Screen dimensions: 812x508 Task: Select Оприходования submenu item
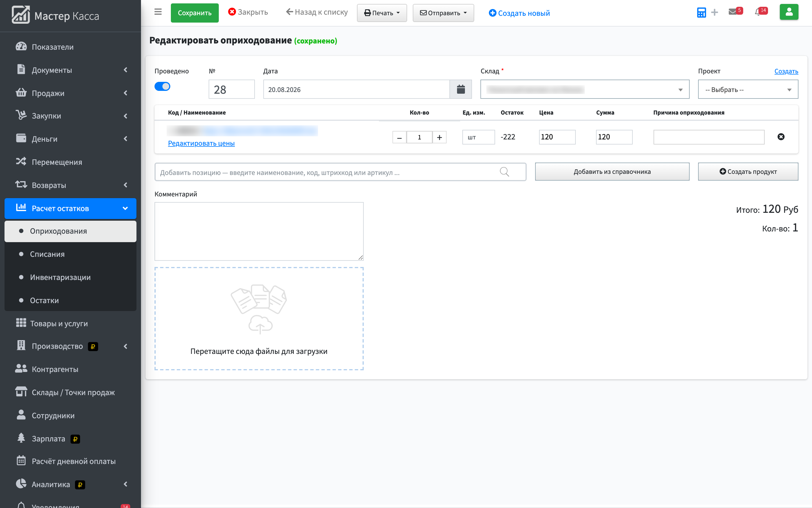pos(70,231)
